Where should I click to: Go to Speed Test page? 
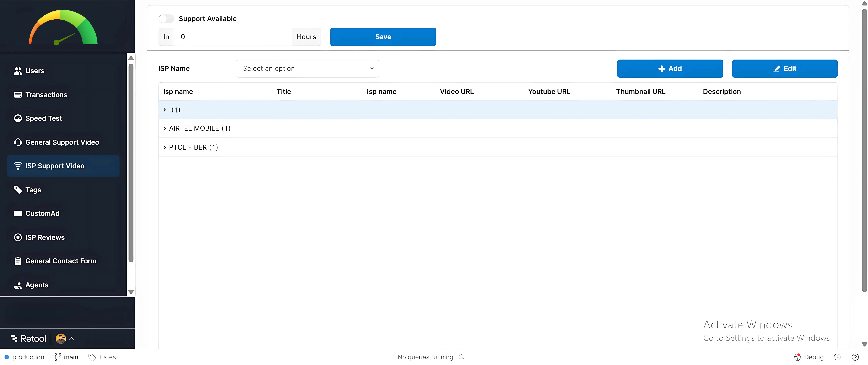63,118
